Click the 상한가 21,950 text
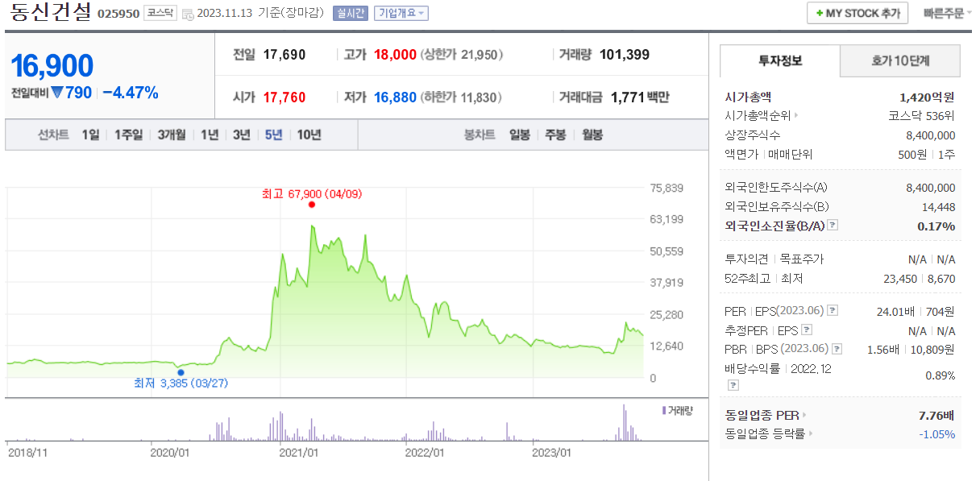The width and height of the screenshot is (980, 481). coord(462,55)
